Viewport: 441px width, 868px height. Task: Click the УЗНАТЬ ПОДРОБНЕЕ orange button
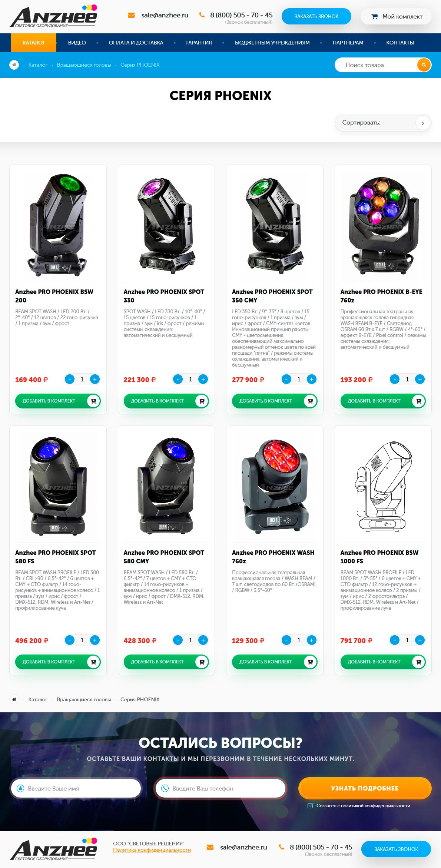coord(365,788)
